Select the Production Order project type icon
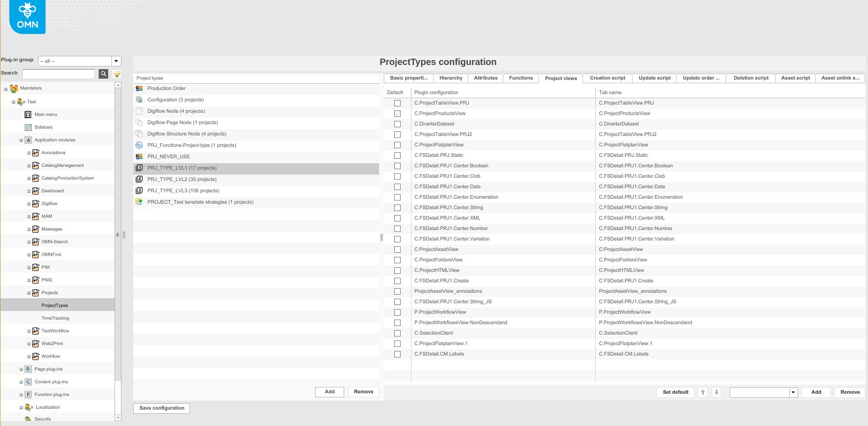 (x=139, y=88)
